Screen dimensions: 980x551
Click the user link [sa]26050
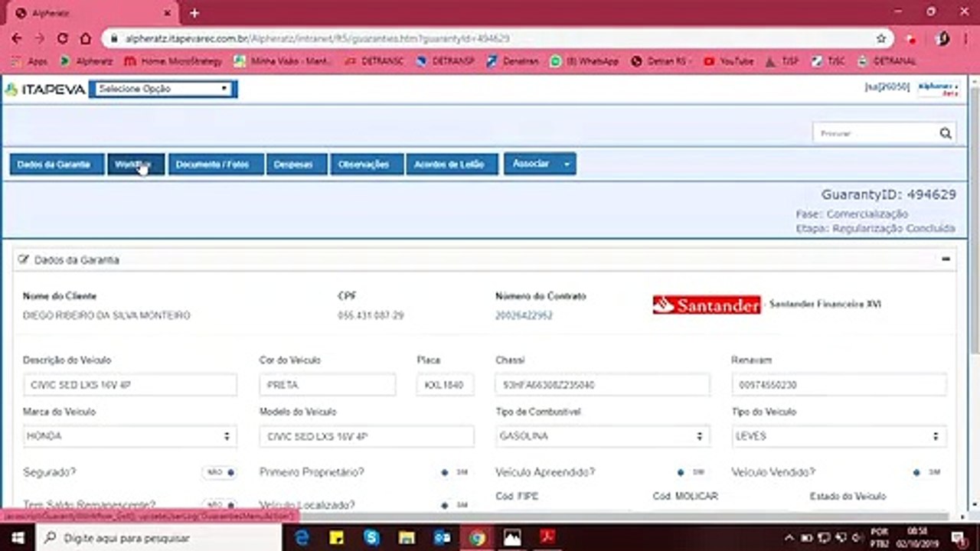click(887, 87)
